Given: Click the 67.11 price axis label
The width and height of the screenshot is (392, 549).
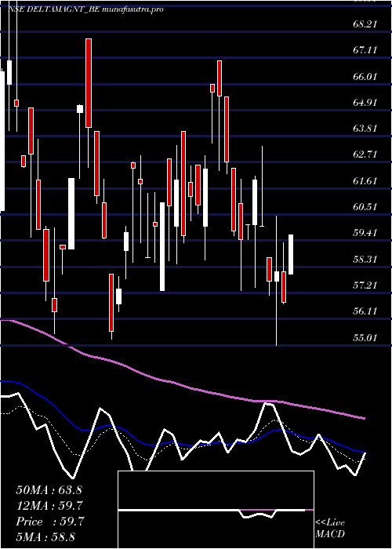Looking at the screenshot, I should tap(365, 50).
